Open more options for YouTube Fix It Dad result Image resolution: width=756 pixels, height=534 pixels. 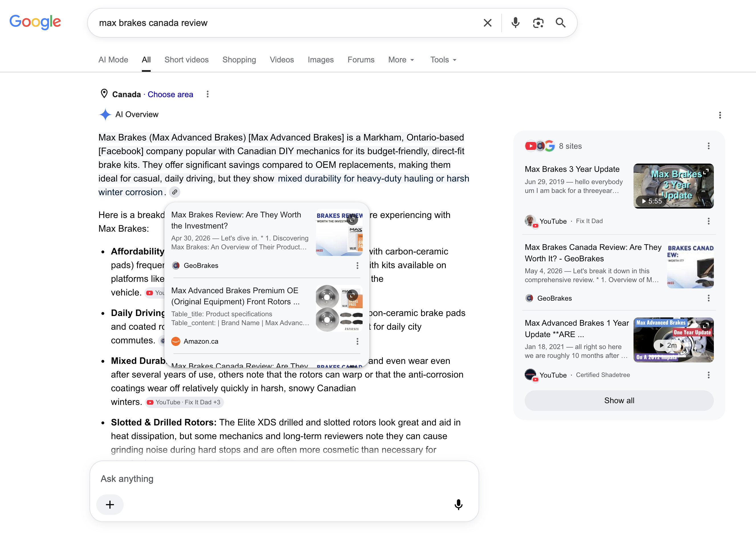(x=709, y=221)
